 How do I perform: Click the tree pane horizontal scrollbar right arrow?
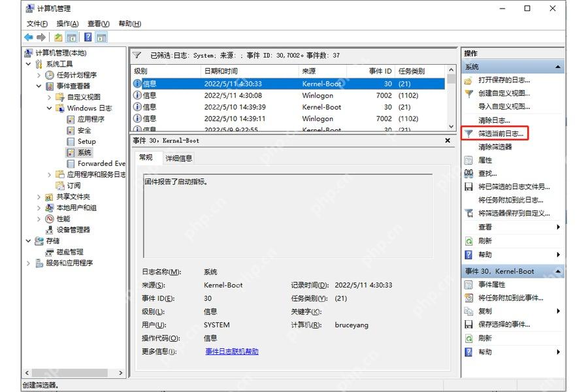pos(121,373)
